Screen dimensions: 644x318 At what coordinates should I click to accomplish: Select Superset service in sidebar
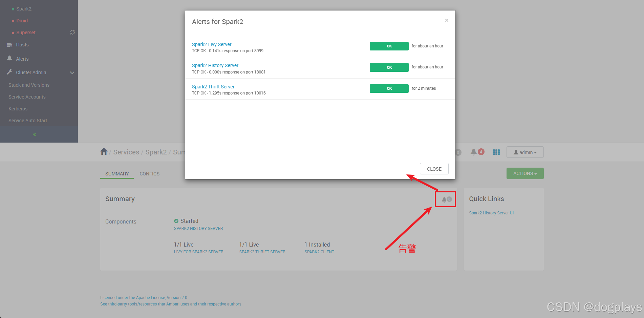click(x=26, y=33)
